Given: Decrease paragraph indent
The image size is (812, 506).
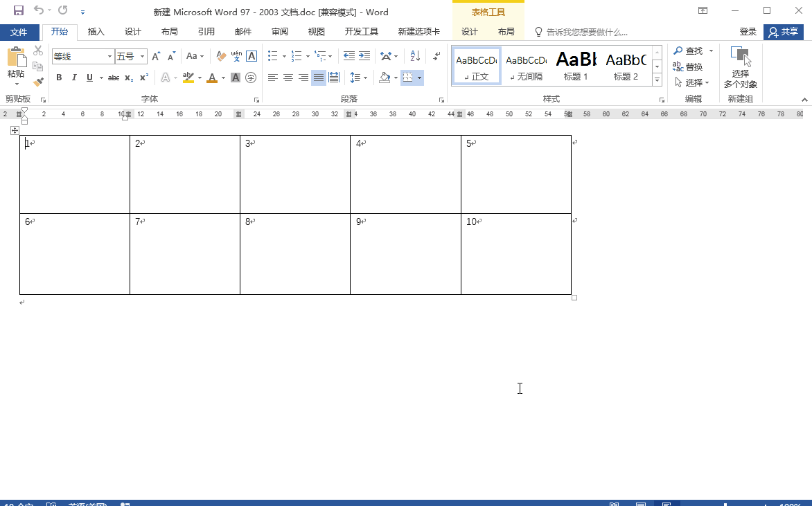Looking at the screenshot, I should [x=349, y=56].
